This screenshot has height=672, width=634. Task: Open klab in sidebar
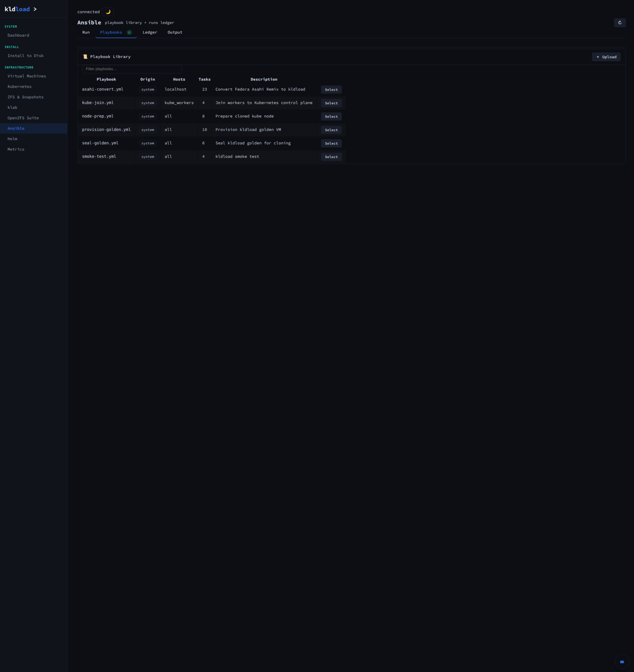34,107
